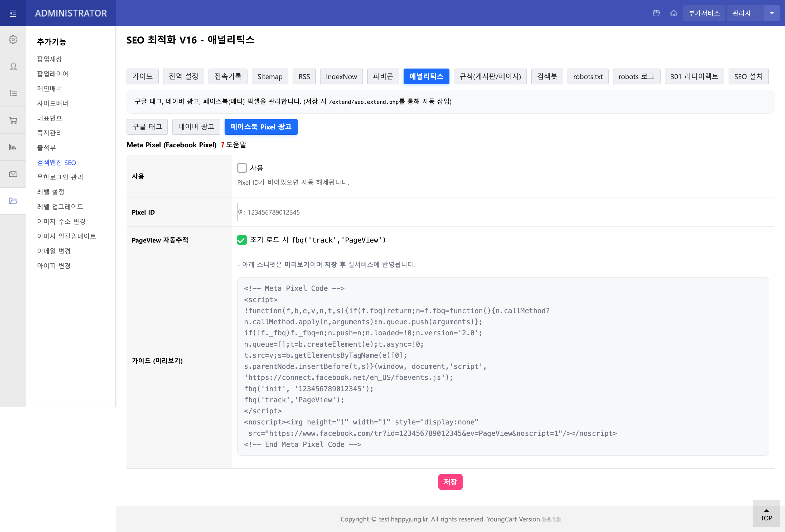Select the 구글 태그 tab
This screenshot has height=532, width=785.
click(147, 127)
